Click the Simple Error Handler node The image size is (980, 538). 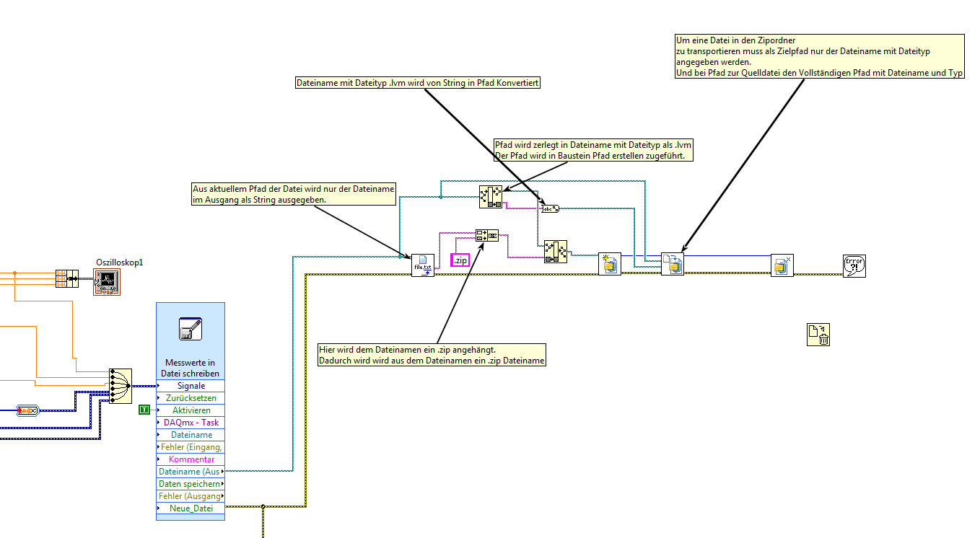854,265
